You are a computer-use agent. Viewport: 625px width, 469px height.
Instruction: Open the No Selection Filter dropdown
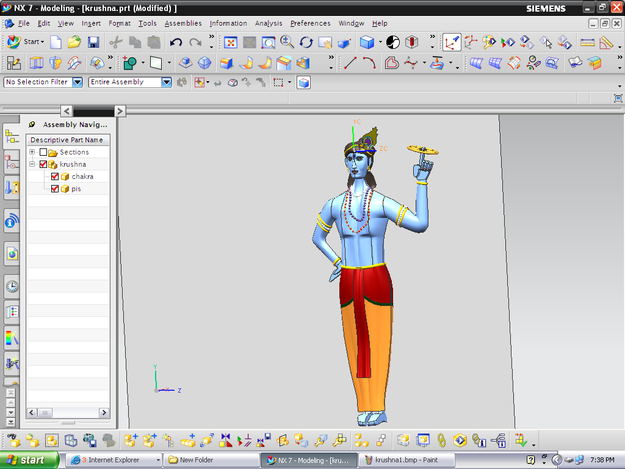point(78,82)
